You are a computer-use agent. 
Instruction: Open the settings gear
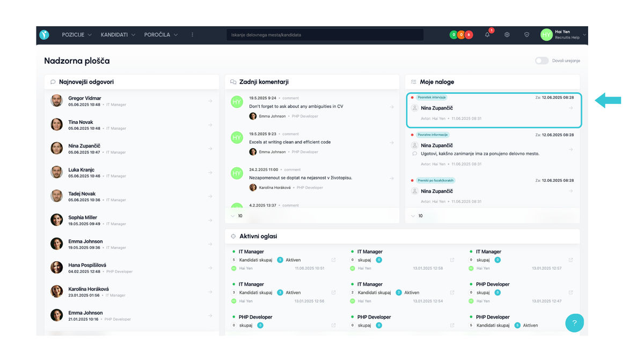507,35
